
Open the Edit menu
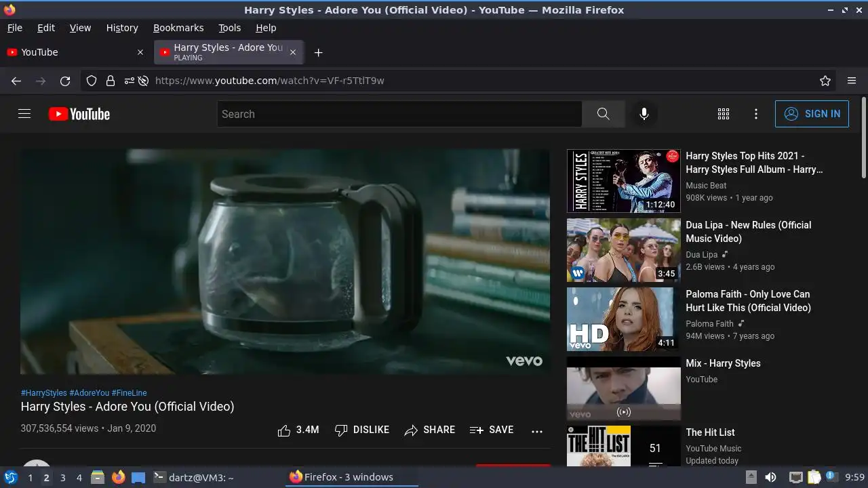46,28
